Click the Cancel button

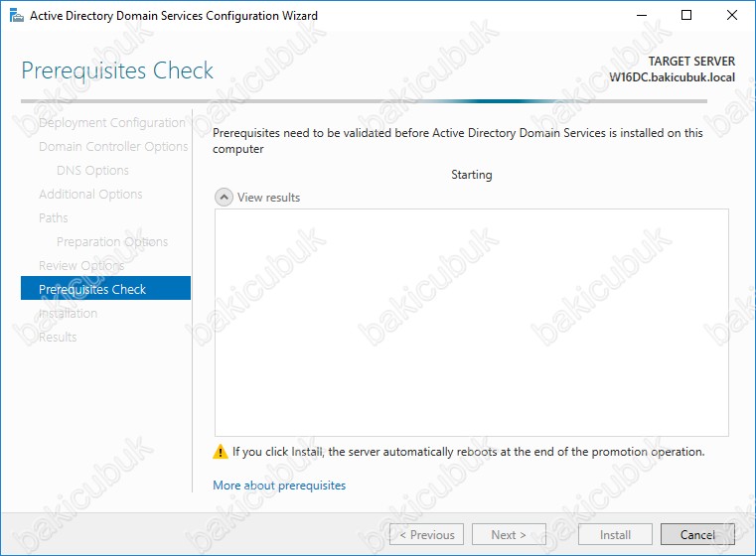pyautogui.click(x=697, y=534)
